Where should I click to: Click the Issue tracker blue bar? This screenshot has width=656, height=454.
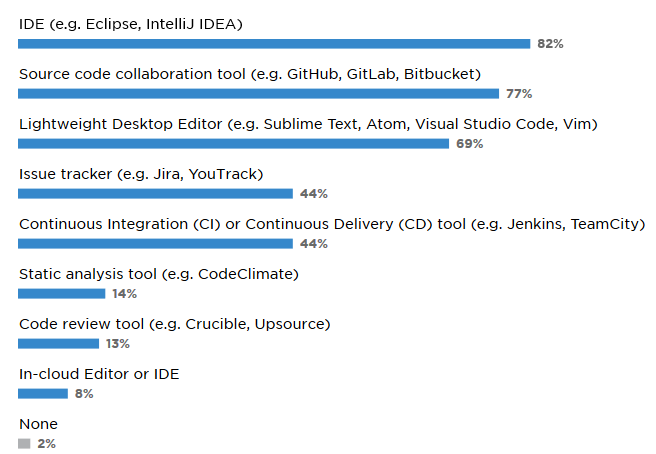(x=155, y=194)
